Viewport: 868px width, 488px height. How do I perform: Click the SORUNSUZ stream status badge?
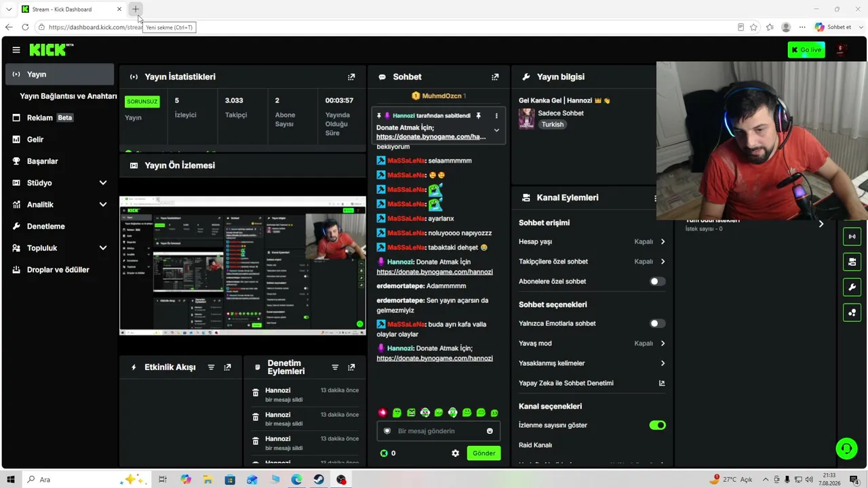tap(142, 102)
